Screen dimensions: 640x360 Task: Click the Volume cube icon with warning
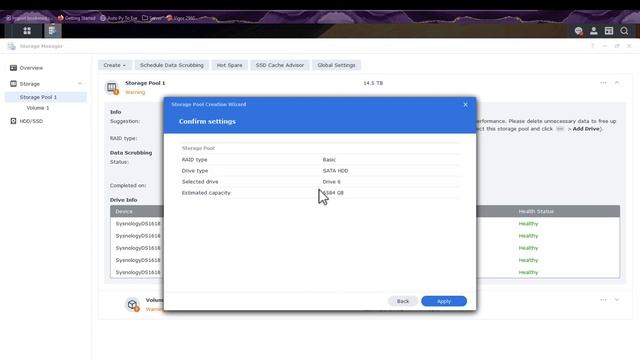tap(132, 304)
